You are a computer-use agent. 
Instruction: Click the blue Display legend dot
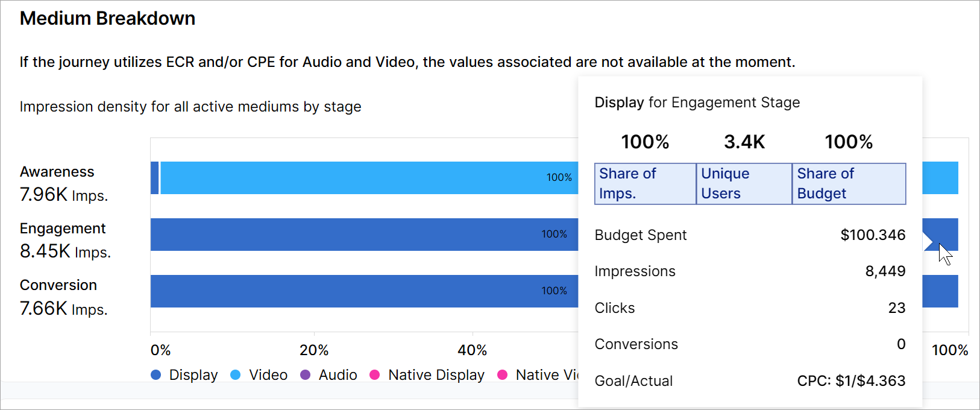(156, 375)
